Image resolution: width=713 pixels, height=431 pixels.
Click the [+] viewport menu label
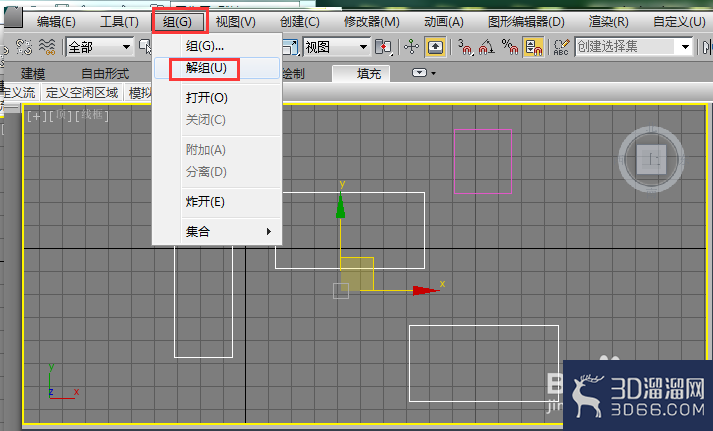point(36,116)
